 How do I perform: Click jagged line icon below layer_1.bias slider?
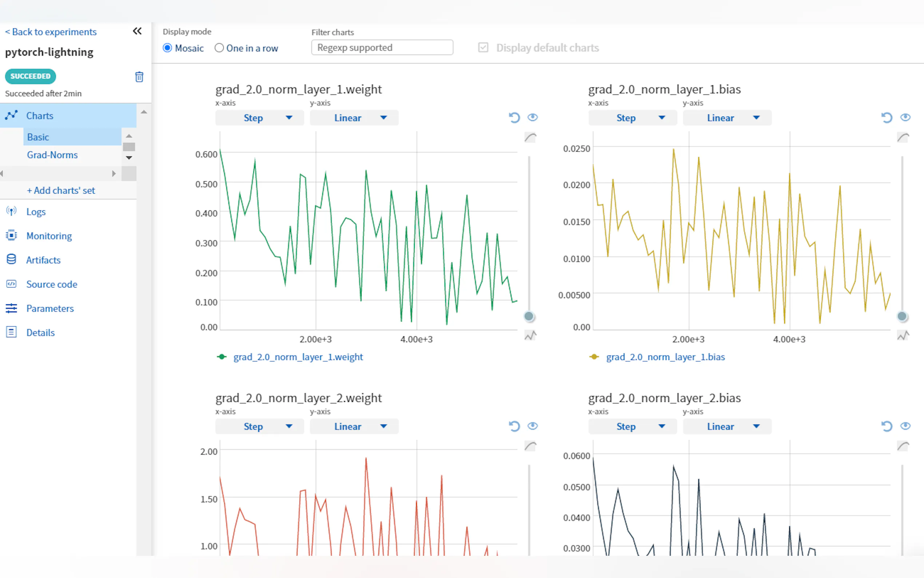click(x=903, y=336)
